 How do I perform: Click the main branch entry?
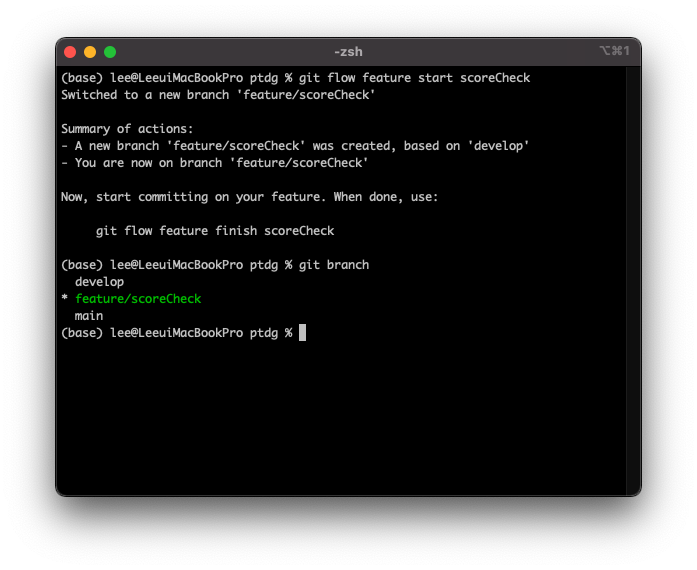[89, 316]
